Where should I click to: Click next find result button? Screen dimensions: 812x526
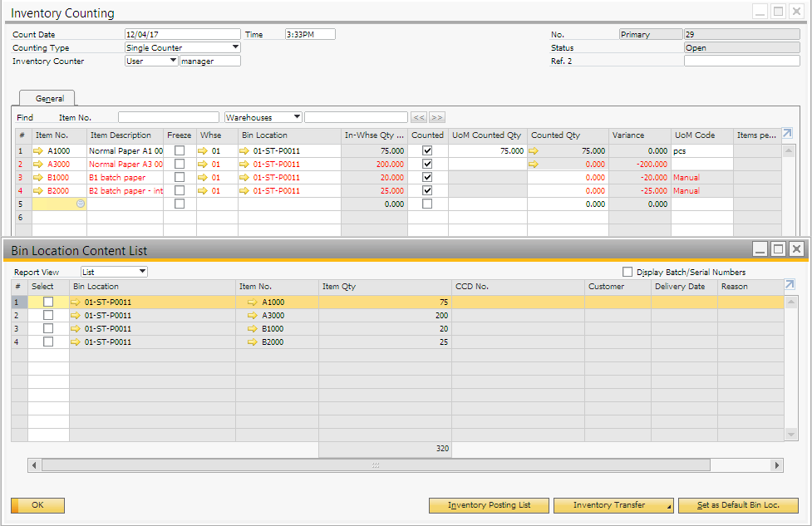[437, 118]
